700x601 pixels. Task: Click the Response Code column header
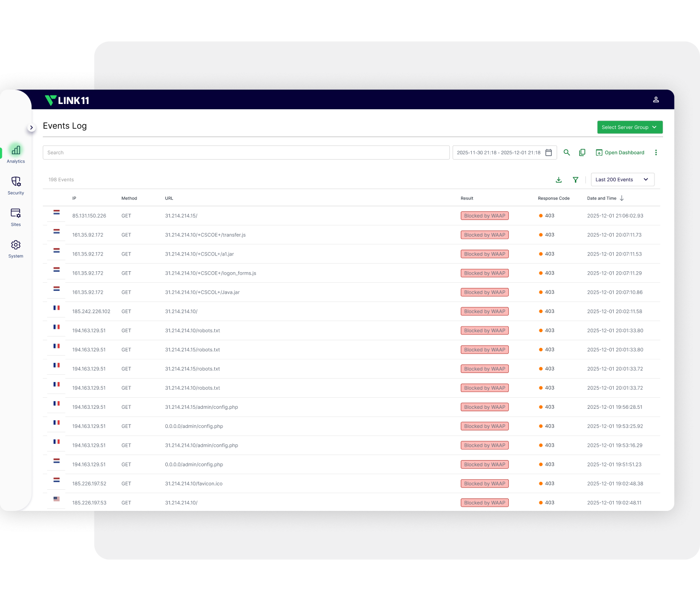(x=553, y=198)
